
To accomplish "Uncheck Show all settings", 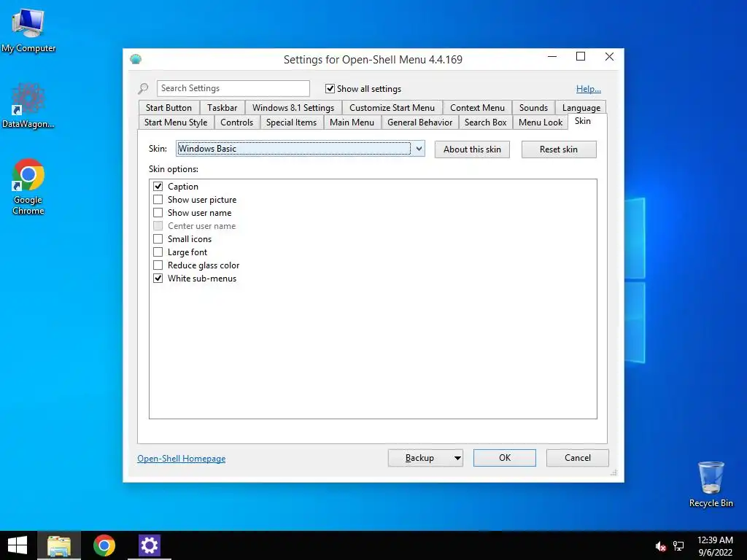I will tap(330, 88).
